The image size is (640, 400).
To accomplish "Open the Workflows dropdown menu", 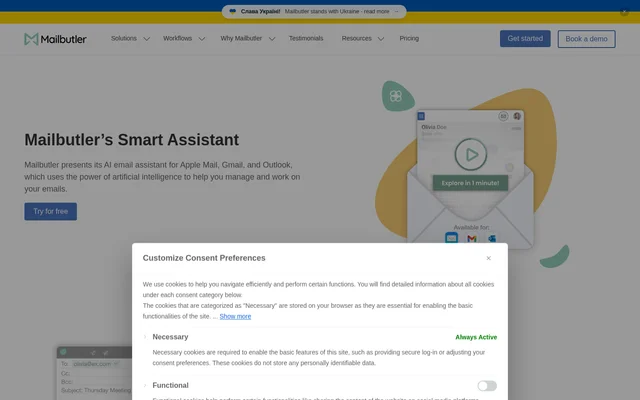I will 184,38.
